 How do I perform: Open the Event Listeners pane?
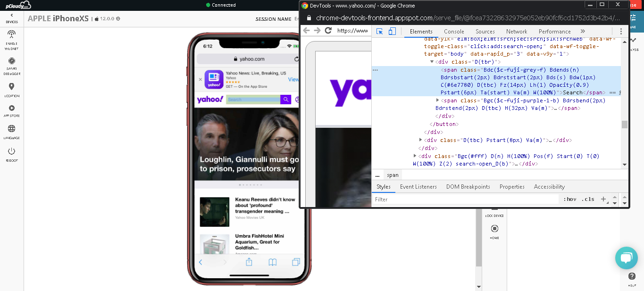pyautogui.click(x=418, y=187)
